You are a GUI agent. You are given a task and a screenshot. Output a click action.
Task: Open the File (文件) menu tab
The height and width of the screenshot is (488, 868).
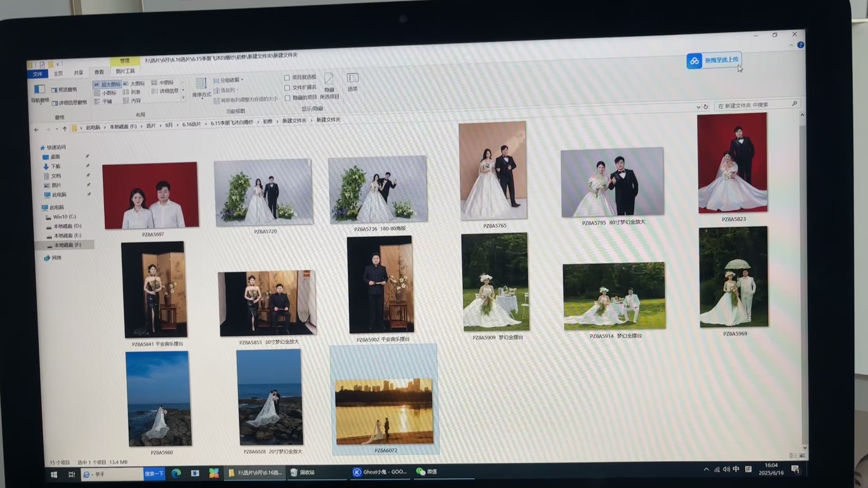38,74
